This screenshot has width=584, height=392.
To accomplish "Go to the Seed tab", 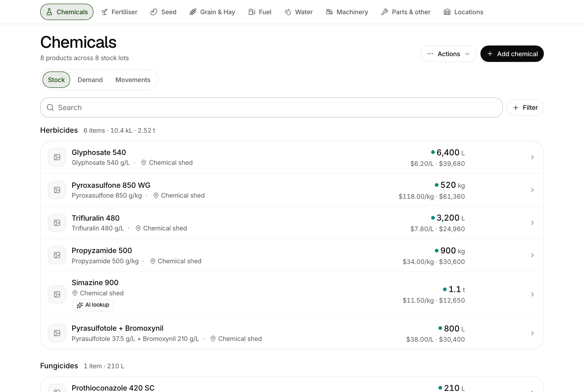I will 164,12.
